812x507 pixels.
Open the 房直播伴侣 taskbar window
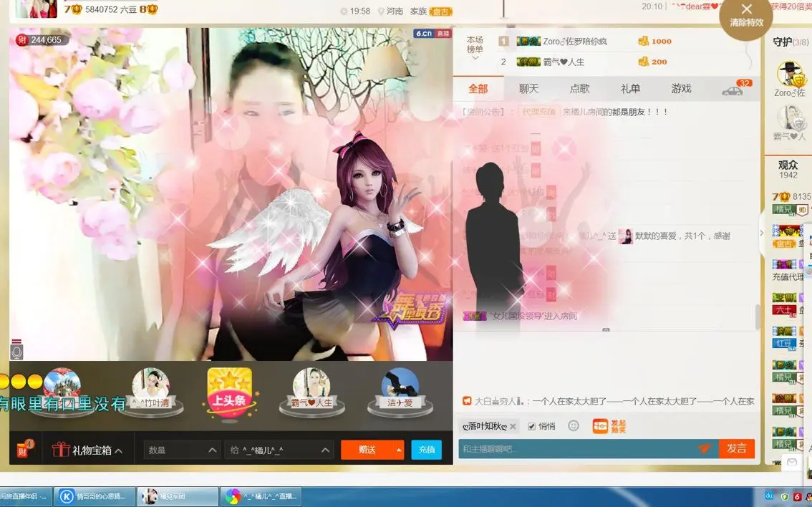25,496
